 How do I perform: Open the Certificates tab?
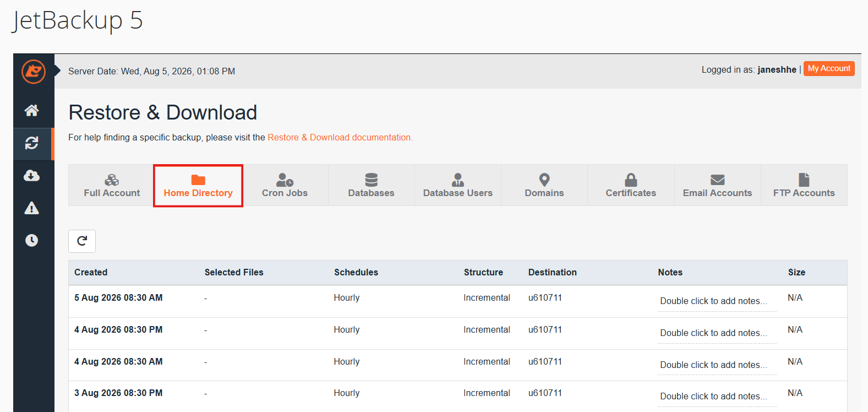[x=631, y=185]
